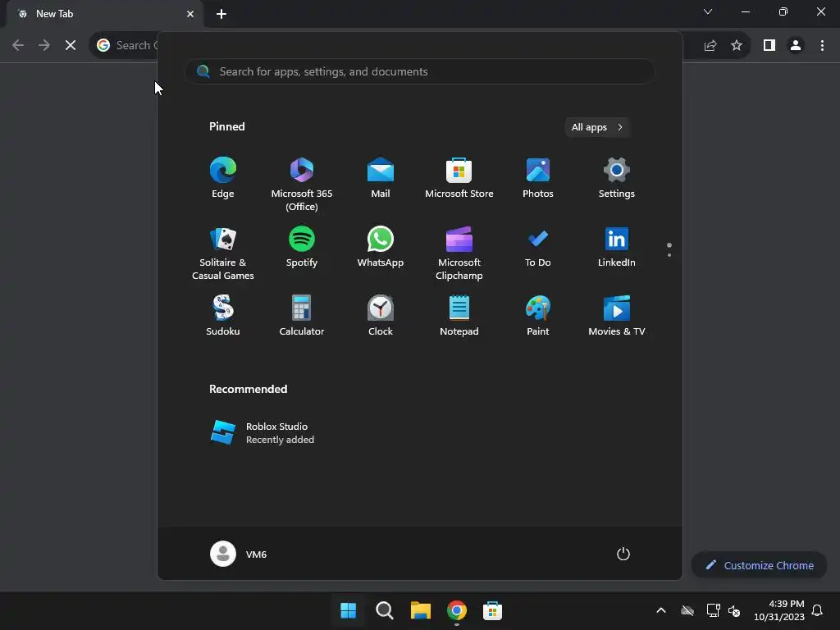Screen dimensions: 840x630
Task: Launch the Photos app
Action: 538,178
